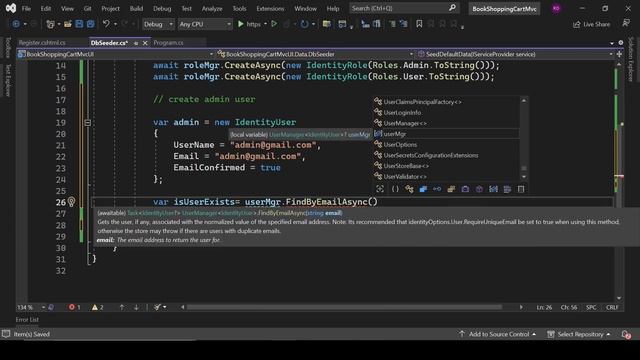The image size is (640, 360).
Task: Click the lightbulb quick actions icon on line 26
Action: click(71, 202)
